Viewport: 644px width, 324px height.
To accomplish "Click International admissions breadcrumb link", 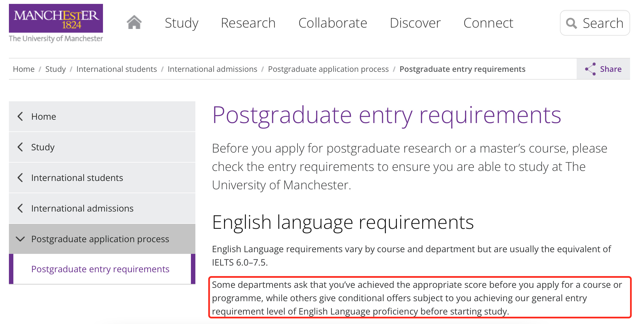I will pos(212,69).
